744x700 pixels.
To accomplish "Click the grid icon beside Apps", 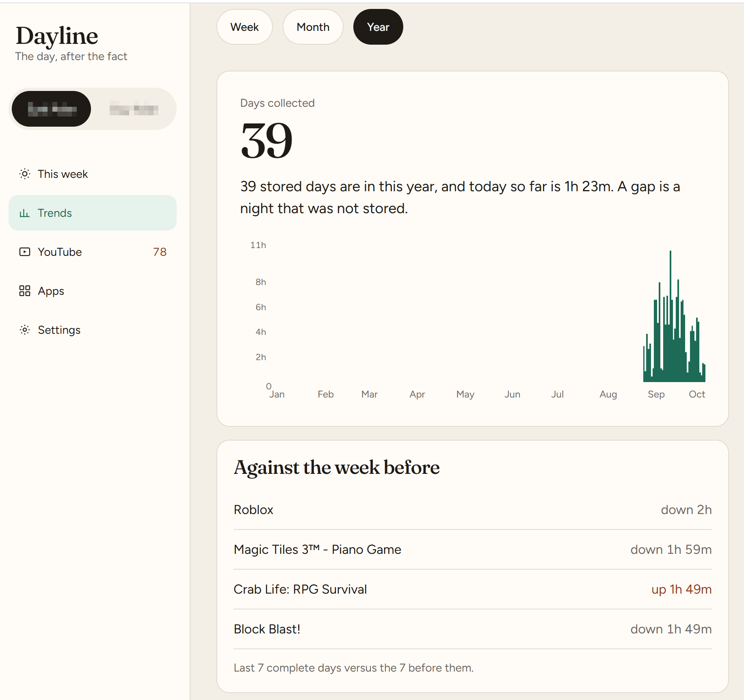I will pos(25,291).
